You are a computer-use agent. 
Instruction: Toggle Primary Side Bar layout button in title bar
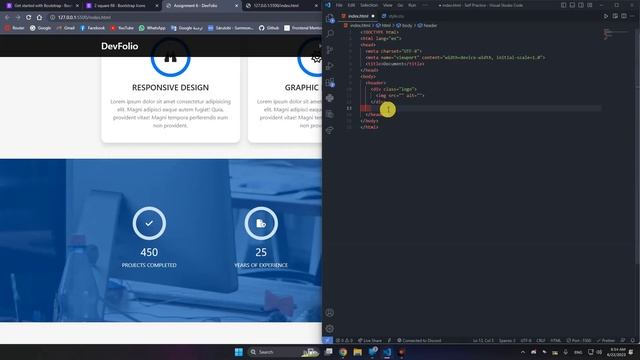(563, 5)
